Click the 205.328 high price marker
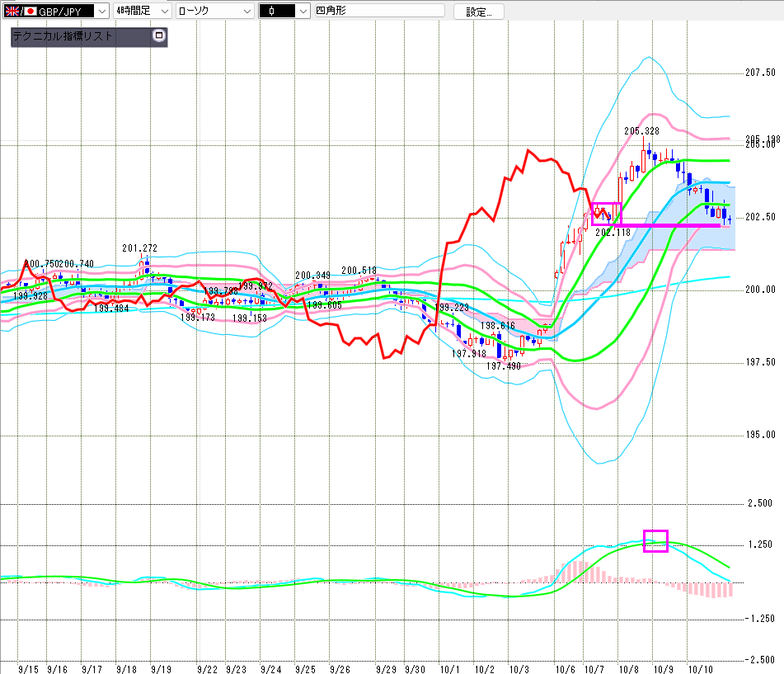 tap(641, 131)
